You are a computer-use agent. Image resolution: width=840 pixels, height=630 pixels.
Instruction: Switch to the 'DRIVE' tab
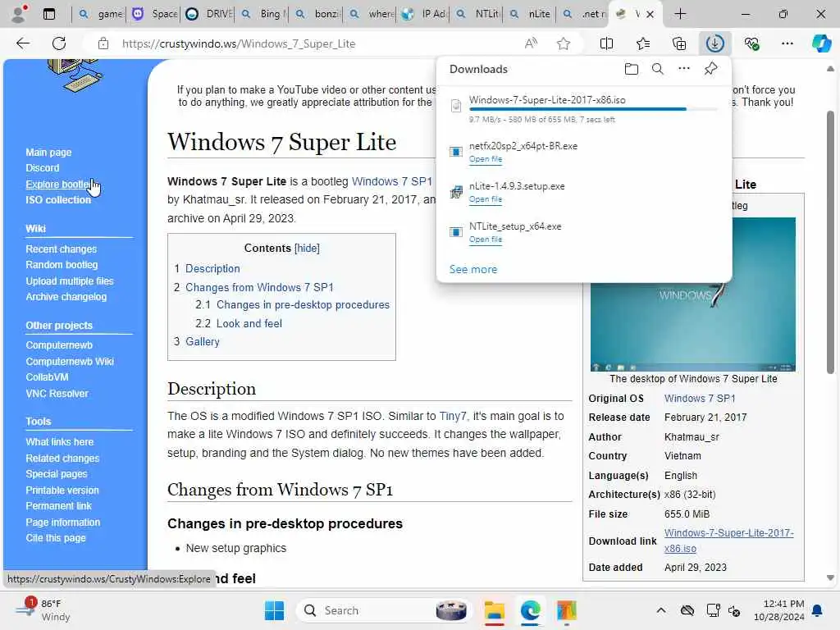208,14
